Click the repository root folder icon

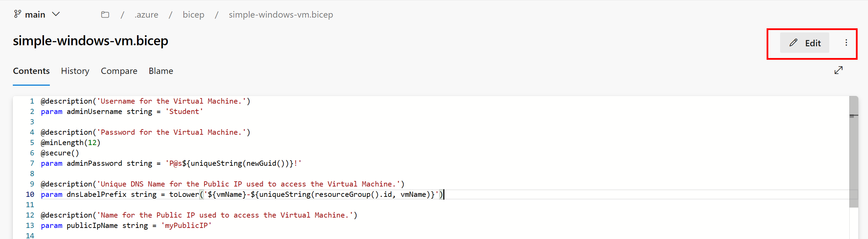coord(105,15)
